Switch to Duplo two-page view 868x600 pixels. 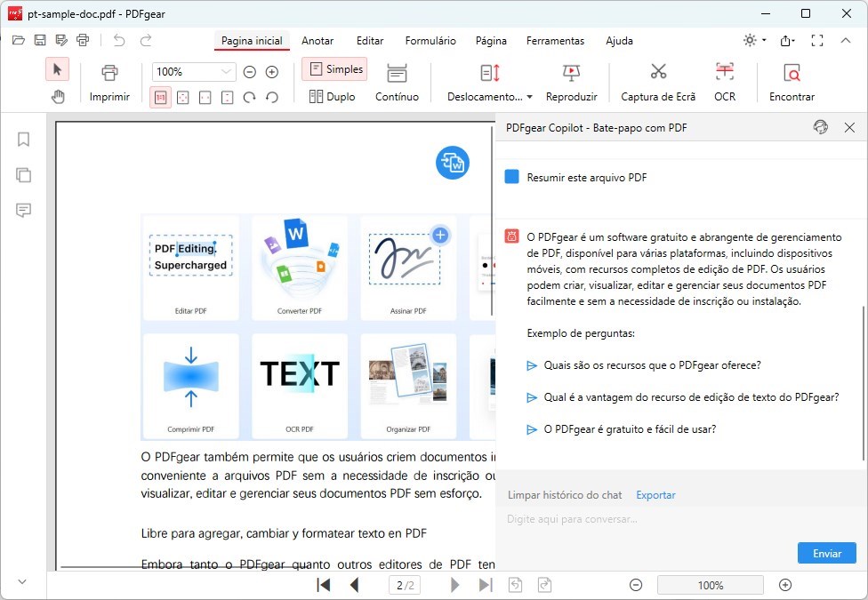[x=332, y=97]
